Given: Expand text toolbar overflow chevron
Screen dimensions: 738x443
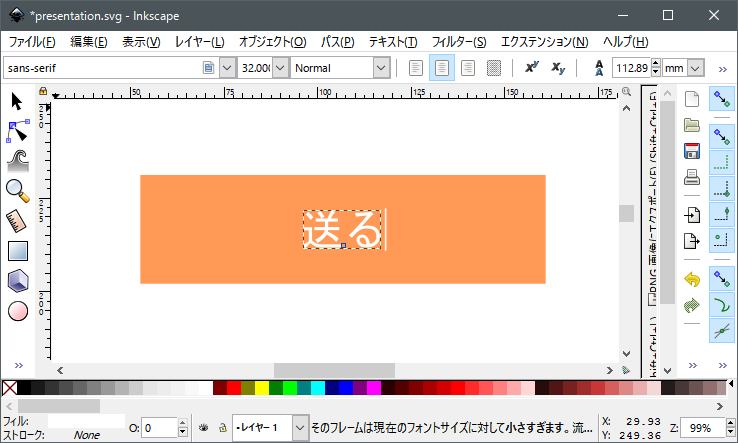Looking at the screenshot, I should 722,69.
